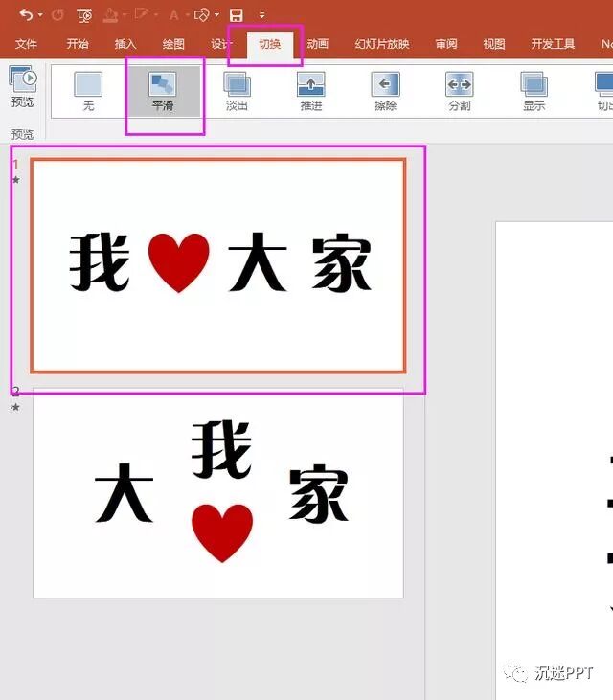Select the 切换 tab

pyautogui.click(x=270, y=44)
